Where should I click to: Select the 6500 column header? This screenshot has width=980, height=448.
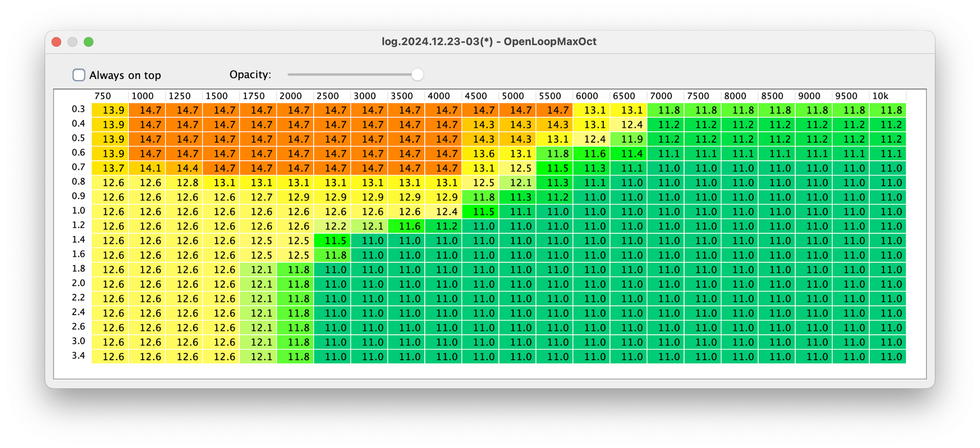(x=628, y=96)
